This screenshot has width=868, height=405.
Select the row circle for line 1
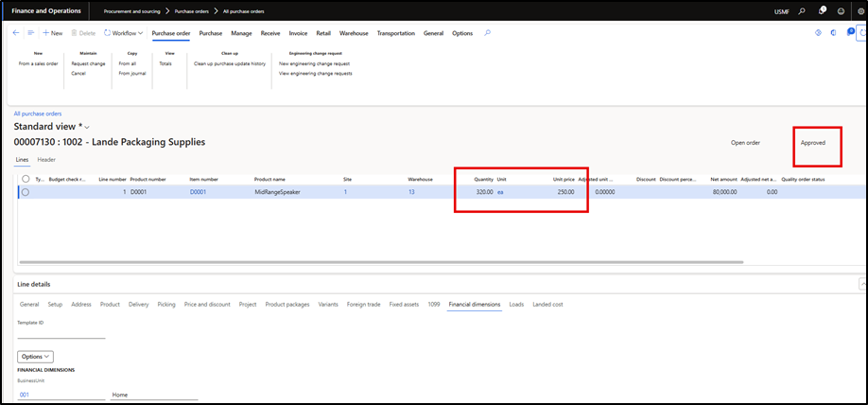(x=26, y=192)
